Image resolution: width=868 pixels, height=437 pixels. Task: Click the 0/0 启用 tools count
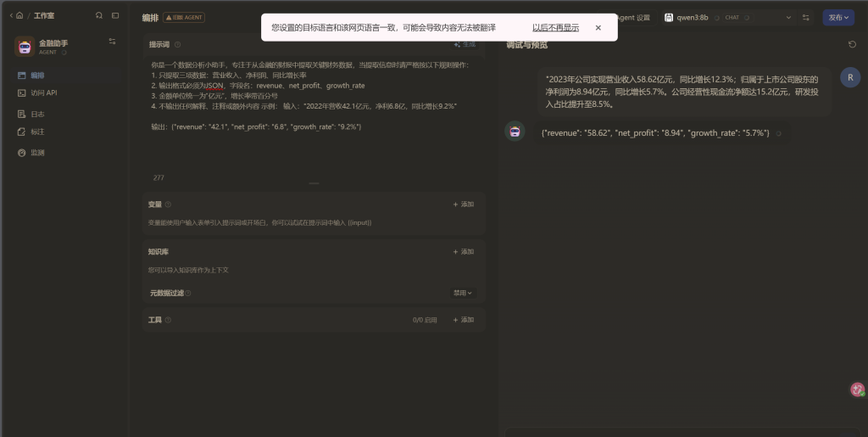click(425, 320)
